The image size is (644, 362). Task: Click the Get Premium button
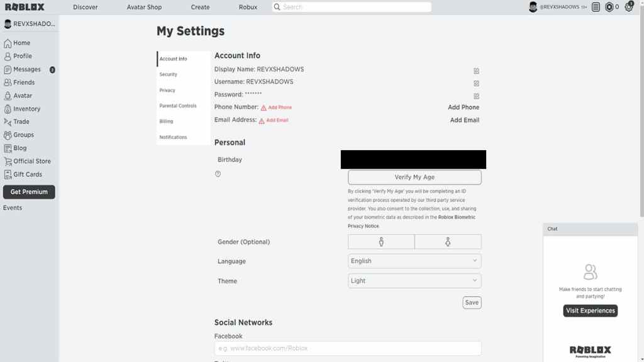pos(29,192)
